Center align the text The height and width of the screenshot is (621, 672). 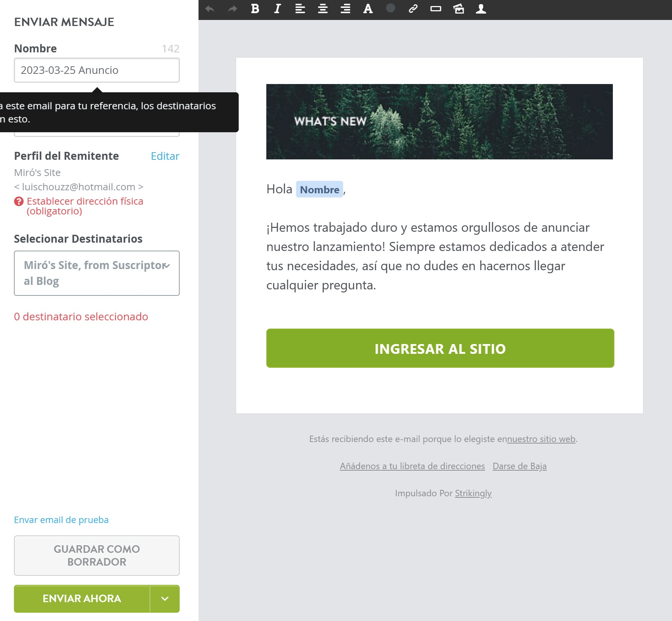tap(323, 9)
